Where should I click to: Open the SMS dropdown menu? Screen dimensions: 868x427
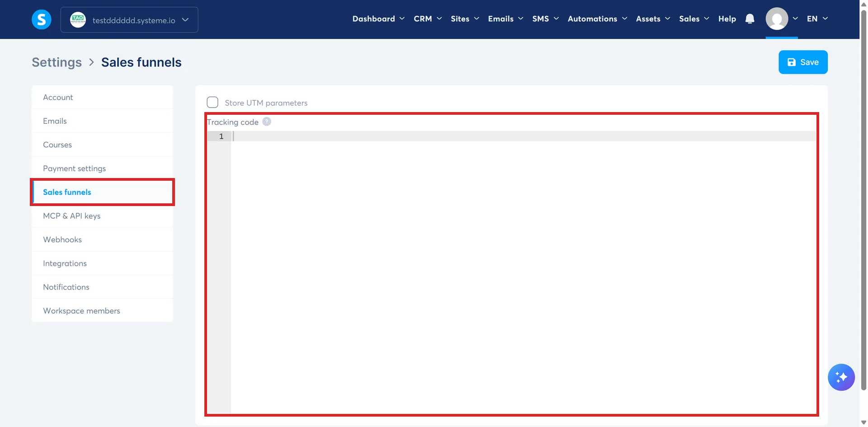(x=545, y=19)
